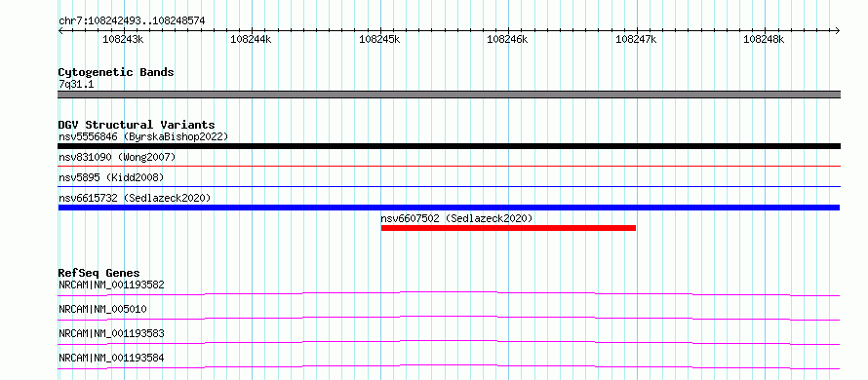Open the nsv831090 (Wong2007) variant label

[117, 157]
